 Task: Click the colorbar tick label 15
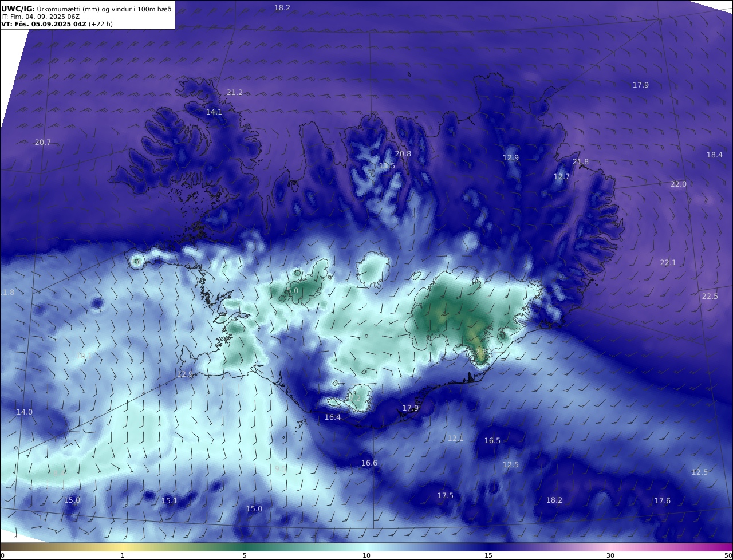[x=488, y=555]
